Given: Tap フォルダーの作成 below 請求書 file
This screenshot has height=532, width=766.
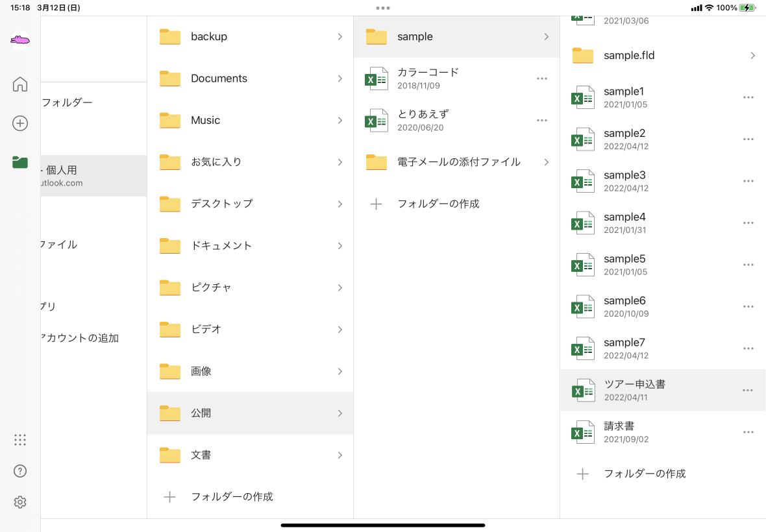Looking at the screenshot, I should 644,474.
